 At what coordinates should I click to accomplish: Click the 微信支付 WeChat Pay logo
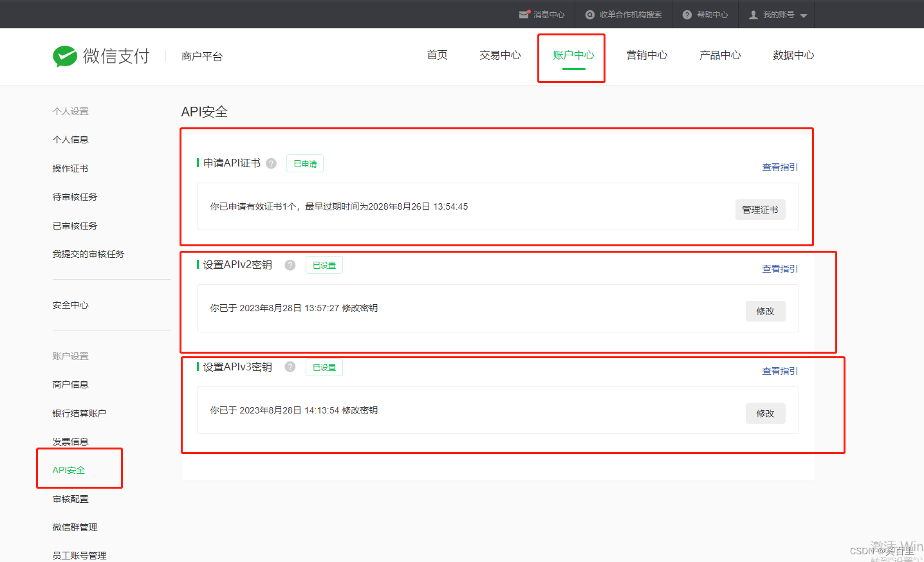(101, 57)
